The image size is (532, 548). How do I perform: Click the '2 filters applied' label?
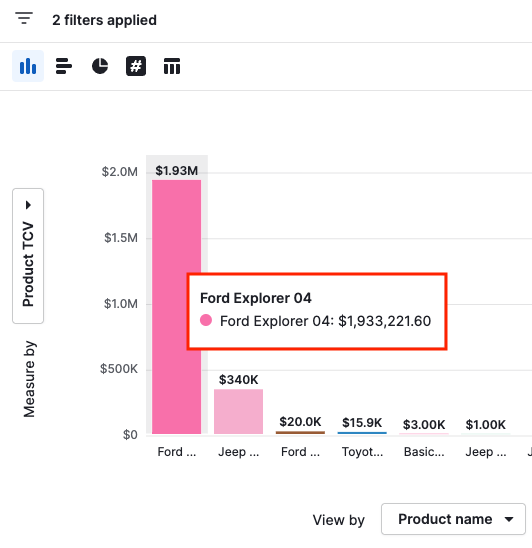coord(104,20)
